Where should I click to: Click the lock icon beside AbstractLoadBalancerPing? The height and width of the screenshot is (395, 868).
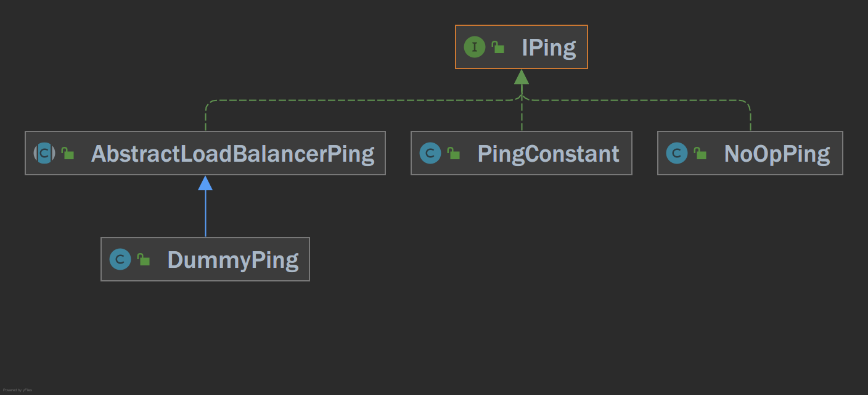point(67,153)
